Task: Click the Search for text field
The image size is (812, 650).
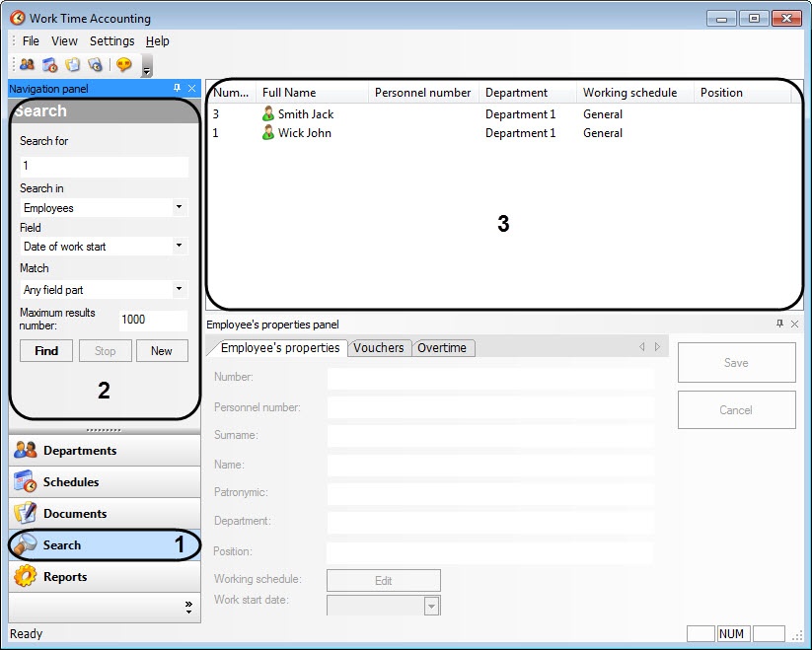Action: [x=104, y=166]
